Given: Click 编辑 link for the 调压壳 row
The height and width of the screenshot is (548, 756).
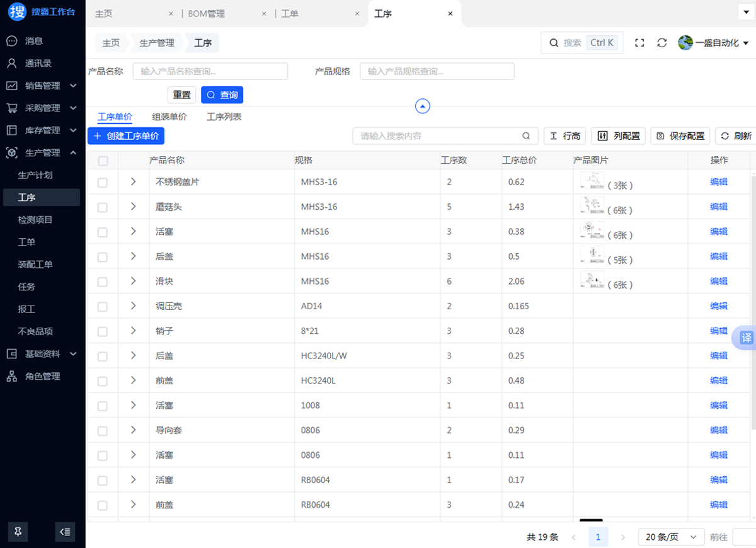Looking at the screenshot, I should pos(718,306).
